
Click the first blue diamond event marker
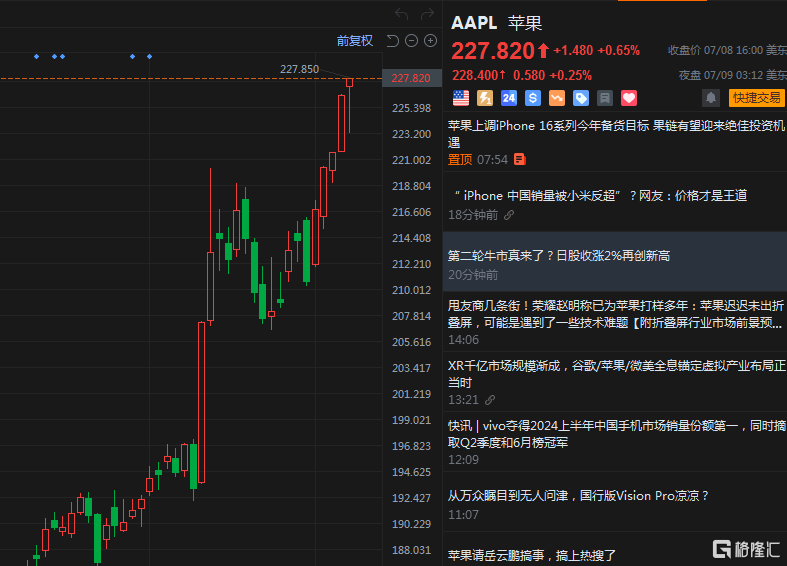click(x=36, y=56)
